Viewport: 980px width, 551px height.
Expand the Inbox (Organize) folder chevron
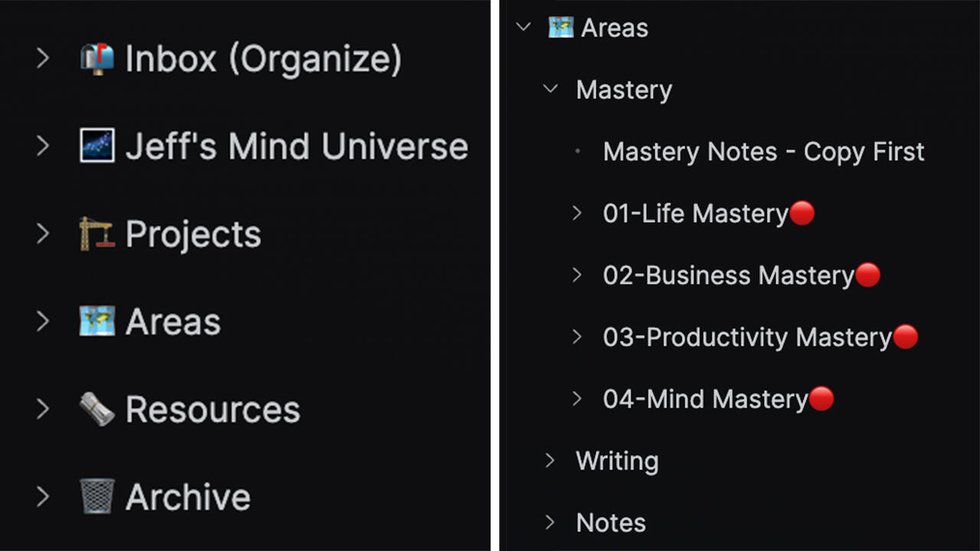pos(43,59)
